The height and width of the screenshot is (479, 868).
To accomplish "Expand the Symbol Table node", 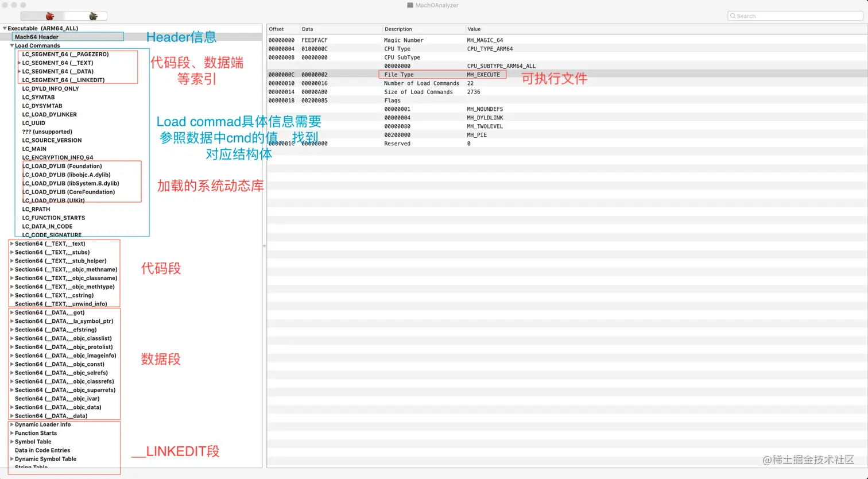I will click(x=12, y=442).
